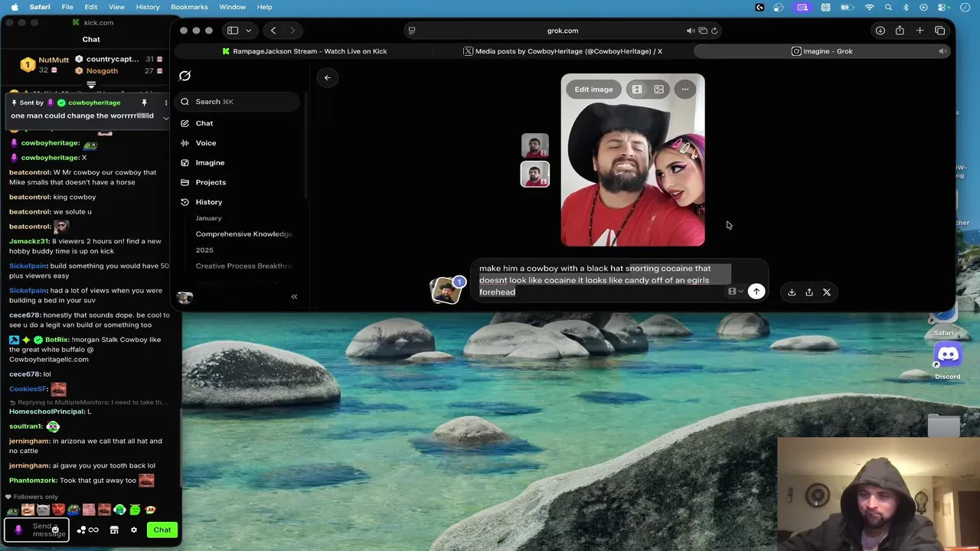Mute audio from the address bar speaker
Image resolution: width=980 pixels, height=551 pixels.
pyautogui.click(x=690, y=31)
